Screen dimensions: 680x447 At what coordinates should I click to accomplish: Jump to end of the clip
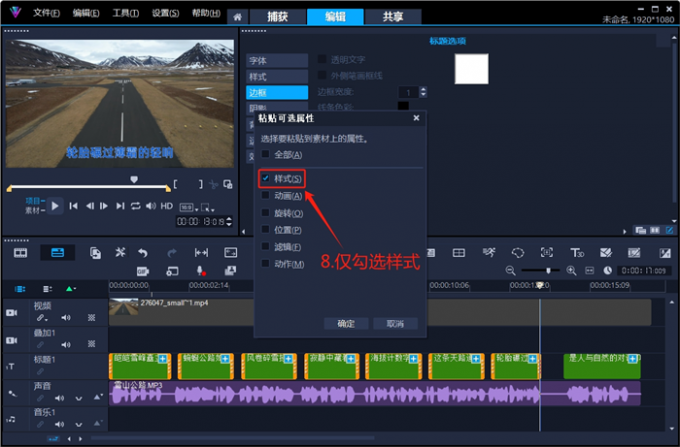(x=120, y=206)
